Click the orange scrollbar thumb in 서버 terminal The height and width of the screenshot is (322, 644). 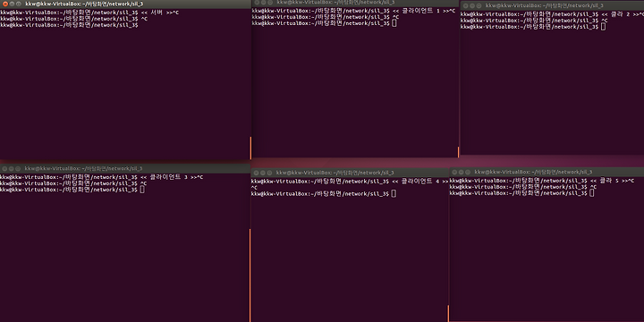pos(250,148)
